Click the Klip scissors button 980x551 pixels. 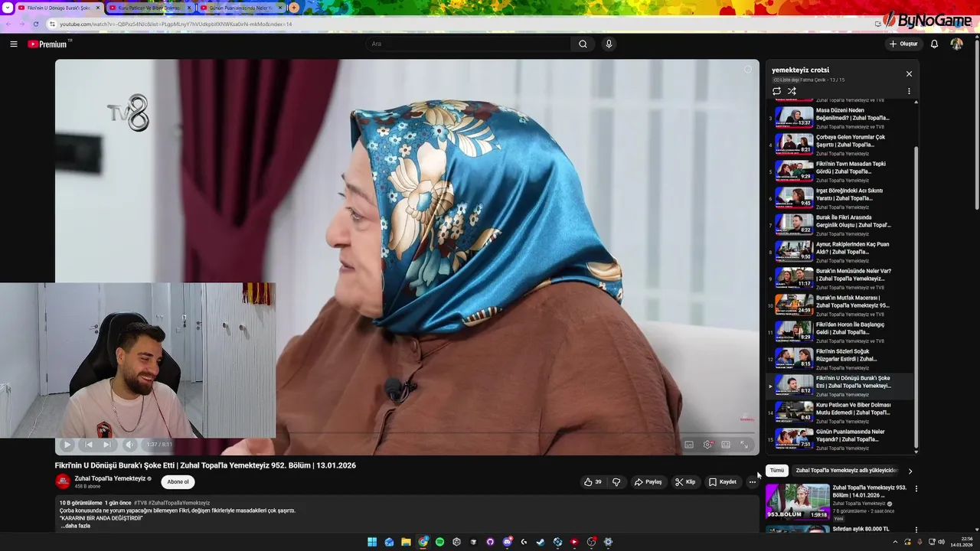685,482
